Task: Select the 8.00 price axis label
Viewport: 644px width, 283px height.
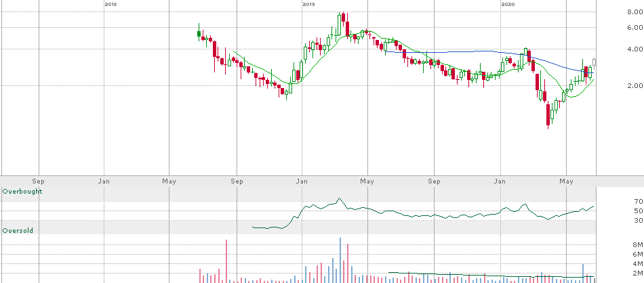Action: [x=635, y=12]
